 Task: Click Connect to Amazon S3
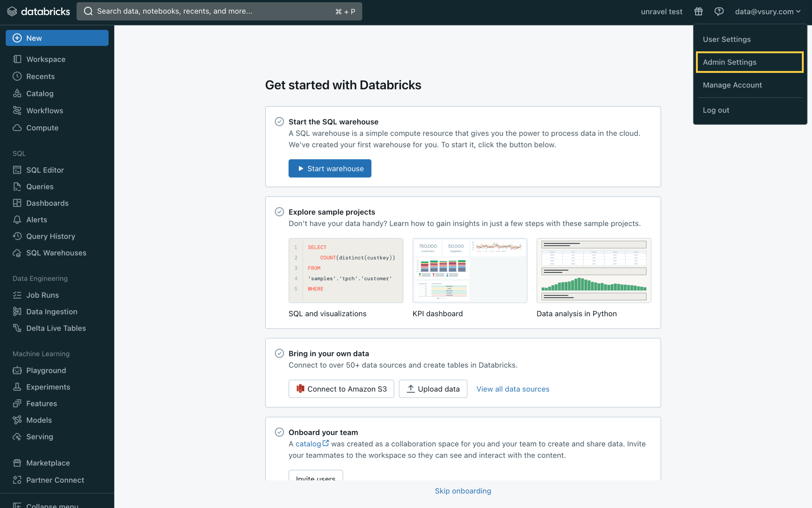click(341, 389)
